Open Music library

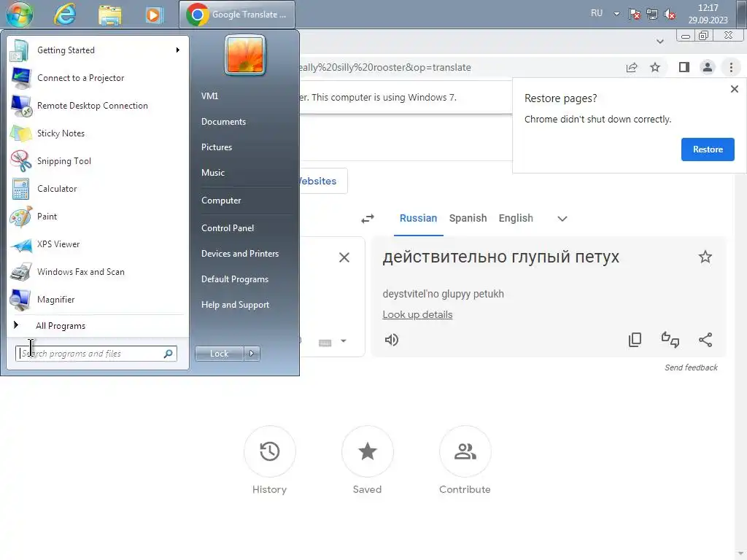point(212,172)
